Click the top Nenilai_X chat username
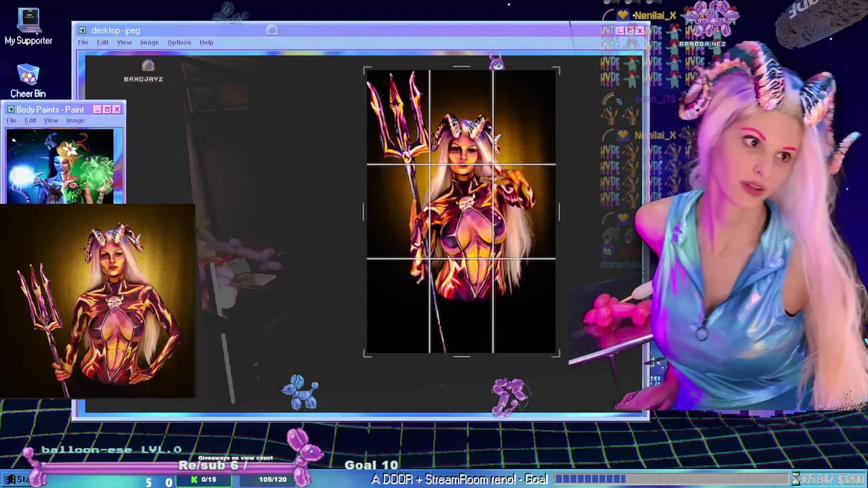Viewport: 868px width, 488px height. (x=654, y=16)
